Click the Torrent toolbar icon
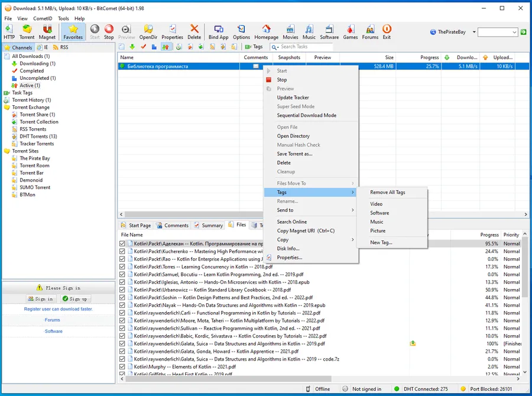 (x=27, y=32)
